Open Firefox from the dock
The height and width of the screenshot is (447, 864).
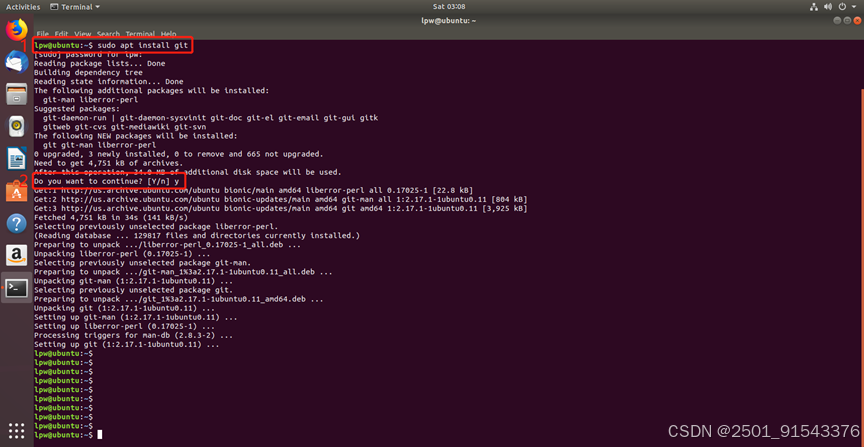(17, 29)
